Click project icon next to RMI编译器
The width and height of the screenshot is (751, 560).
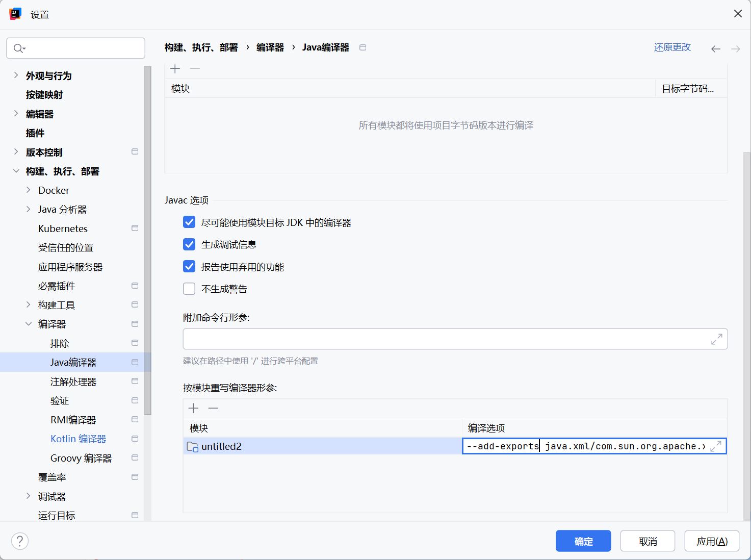click(135, 419)
